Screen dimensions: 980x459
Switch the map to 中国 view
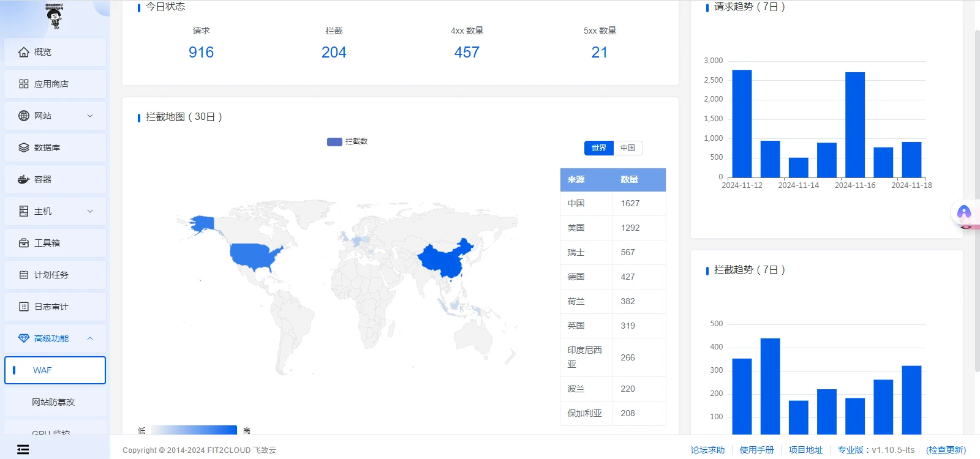627,148
